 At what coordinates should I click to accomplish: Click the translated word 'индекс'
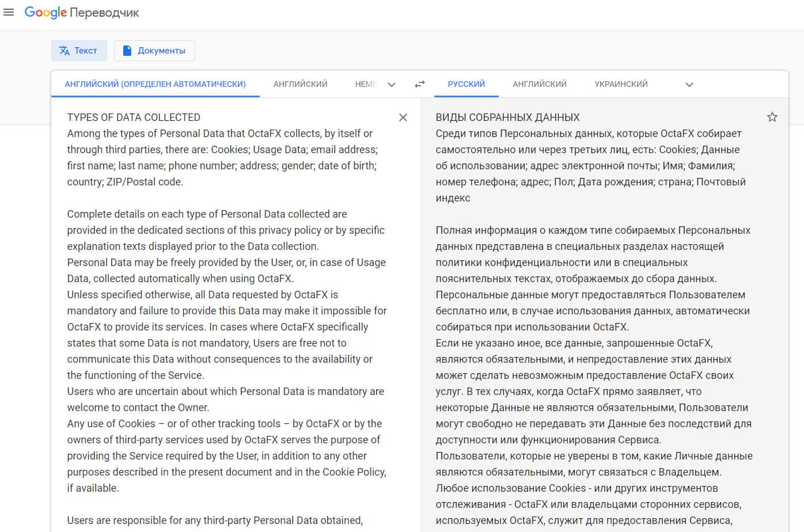453,198
